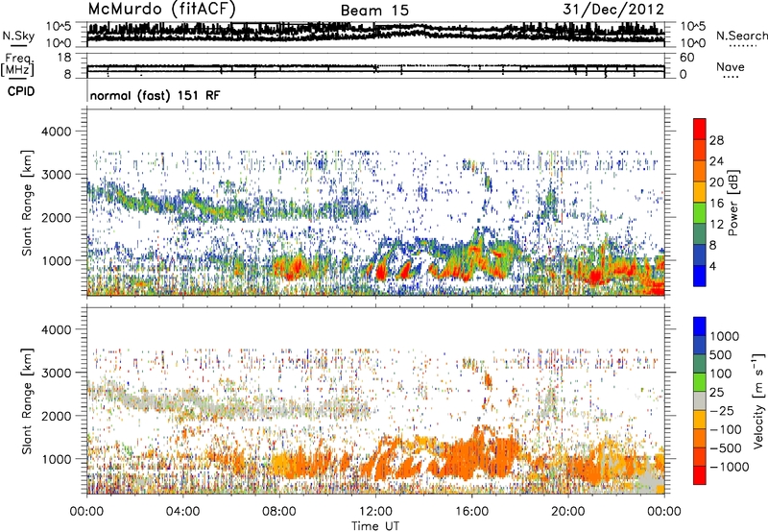Click the 25 label on Velocity colorbar
This screenshot has width=768, height=532.
716,393
